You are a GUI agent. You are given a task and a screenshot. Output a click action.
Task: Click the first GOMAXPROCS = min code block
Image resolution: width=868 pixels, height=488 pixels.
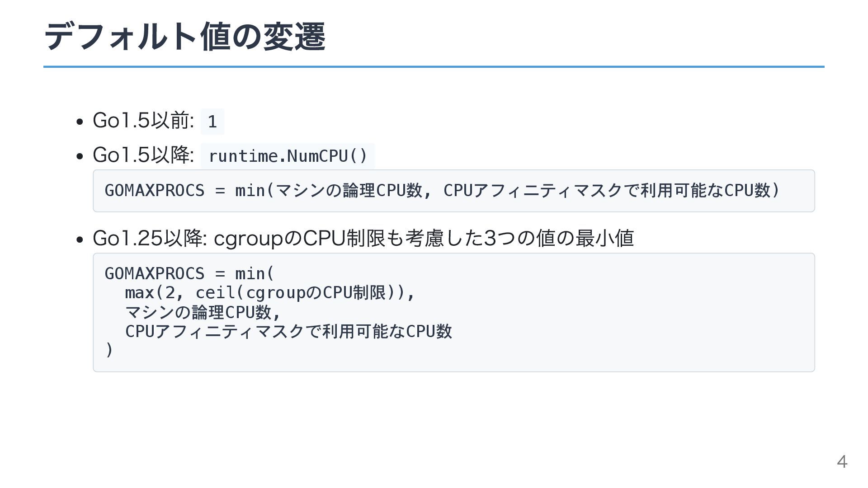(453, 191)
